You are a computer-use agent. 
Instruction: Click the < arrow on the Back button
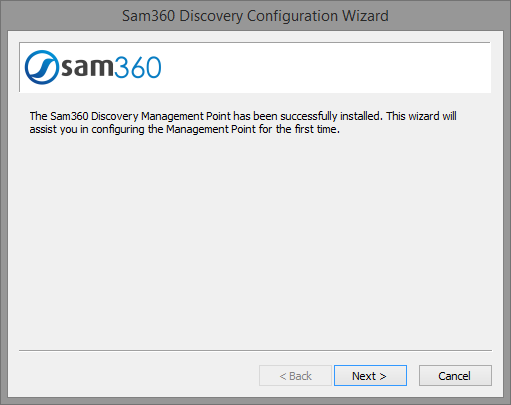click(x=283, y=376)
